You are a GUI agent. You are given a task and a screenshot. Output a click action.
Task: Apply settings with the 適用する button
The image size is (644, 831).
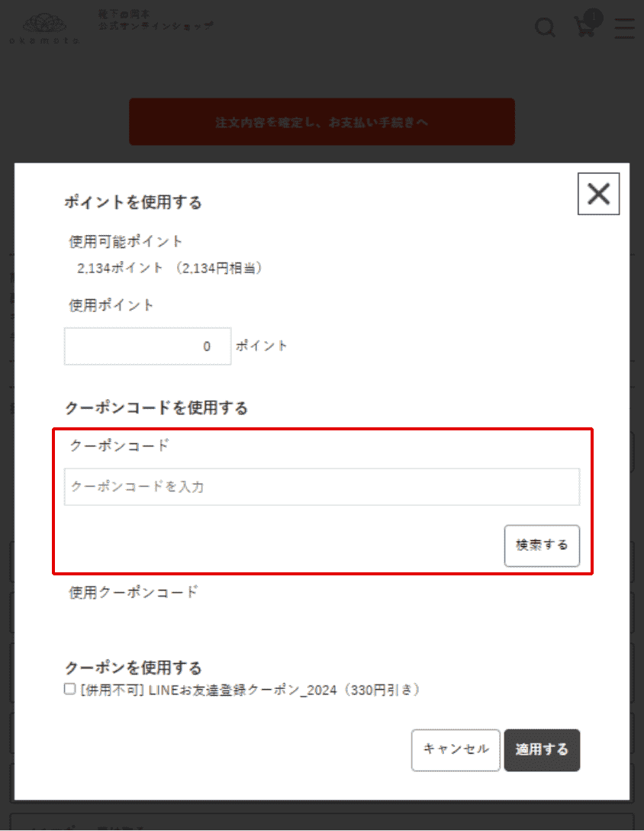[542, 750]
